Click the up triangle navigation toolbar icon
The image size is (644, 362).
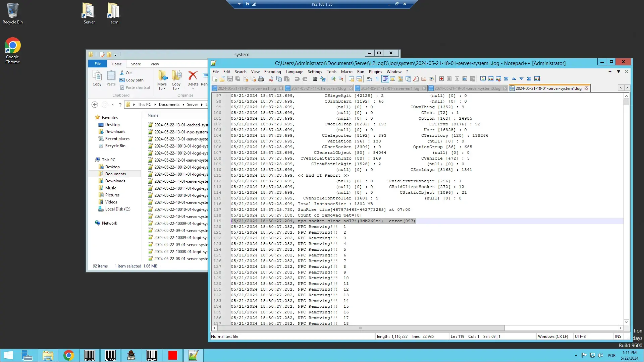tap(514, 79)
